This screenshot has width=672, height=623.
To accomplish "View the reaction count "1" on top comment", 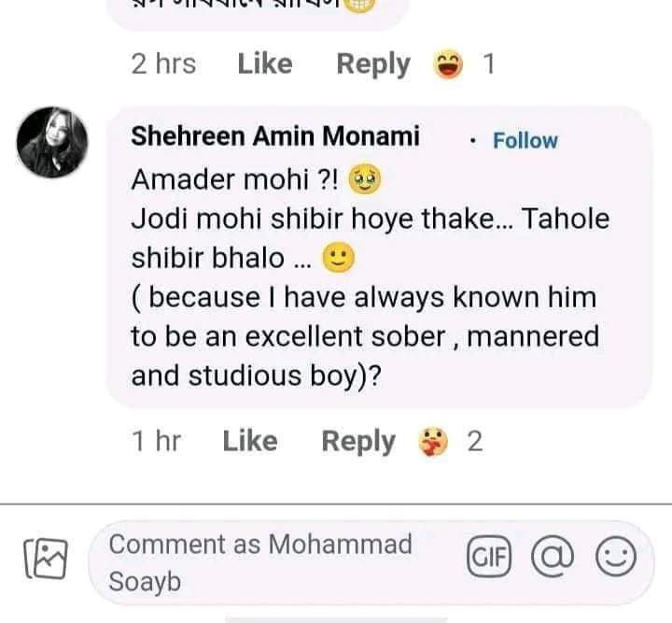I will [487, 64].
